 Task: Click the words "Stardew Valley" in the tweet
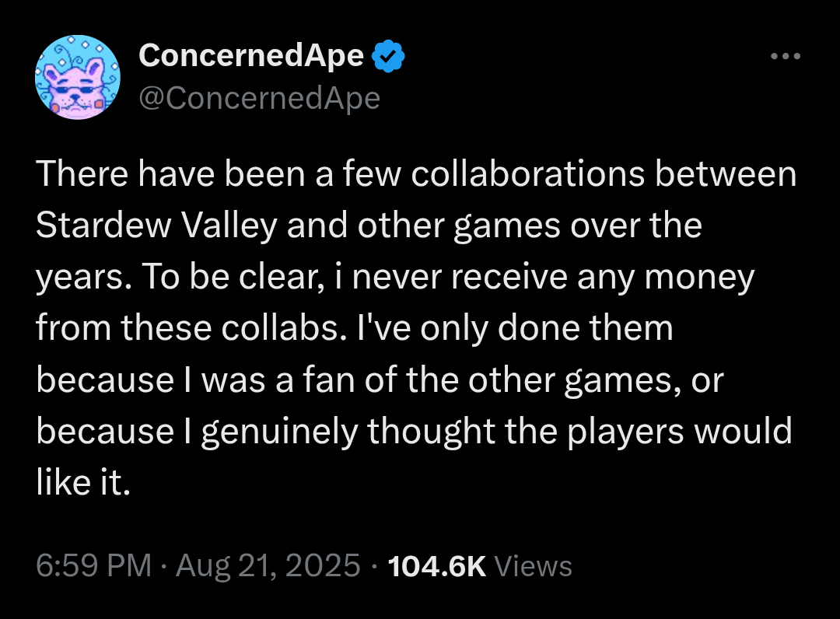[156, 226]
